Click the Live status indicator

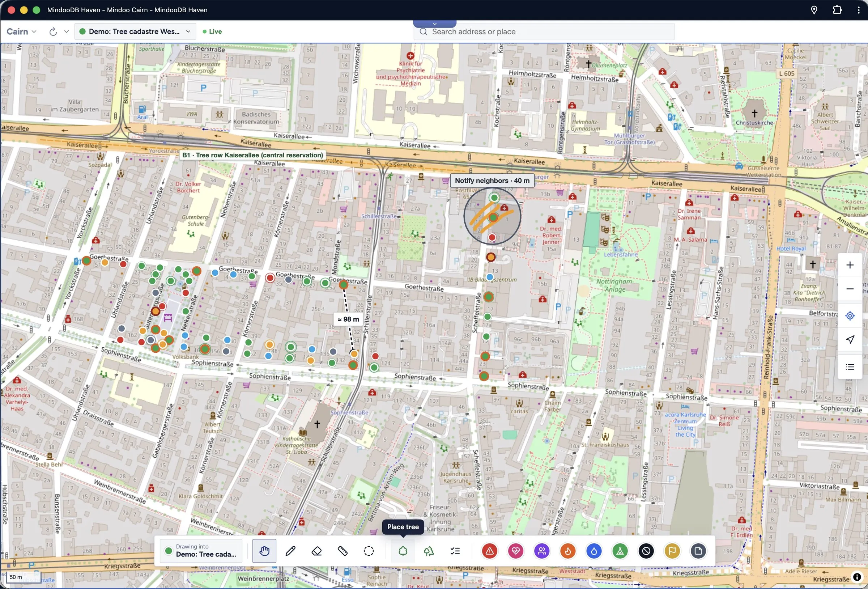coord(212,31)
